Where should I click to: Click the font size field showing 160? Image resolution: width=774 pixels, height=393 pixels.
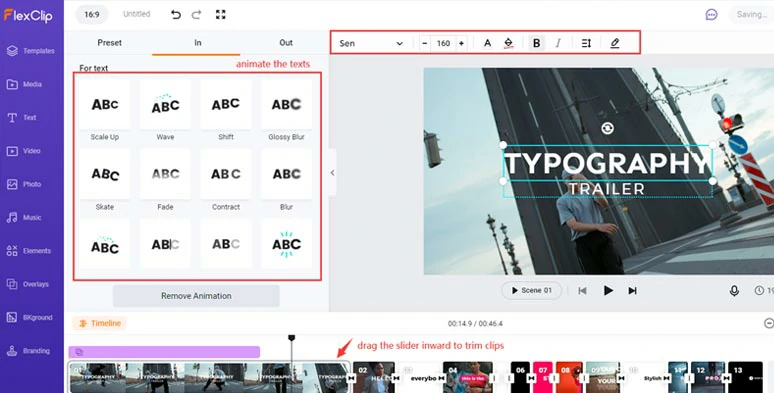[443, 43]
